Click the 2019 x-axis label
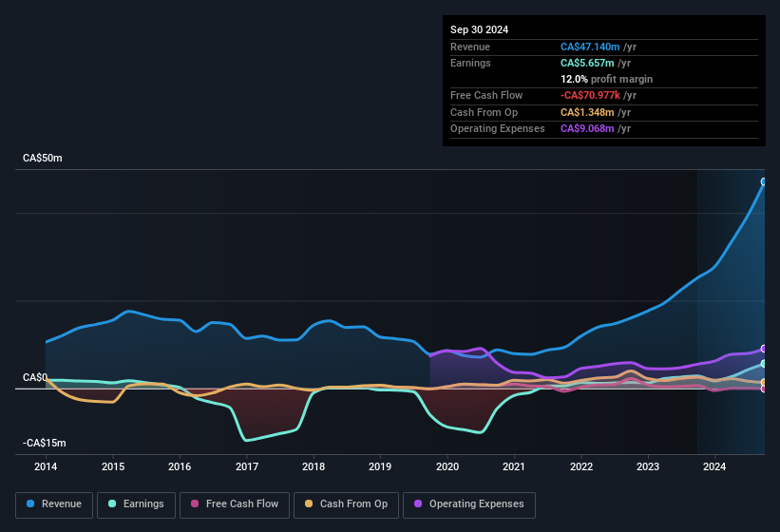 [380, 466]
